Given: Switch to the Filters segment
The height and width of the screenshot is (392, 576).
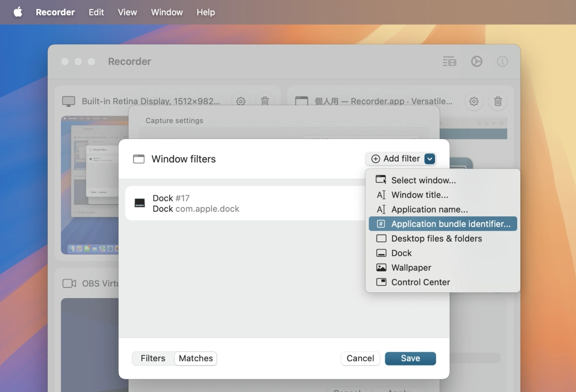Looking at the screenshot, I should tap(153, 358).
